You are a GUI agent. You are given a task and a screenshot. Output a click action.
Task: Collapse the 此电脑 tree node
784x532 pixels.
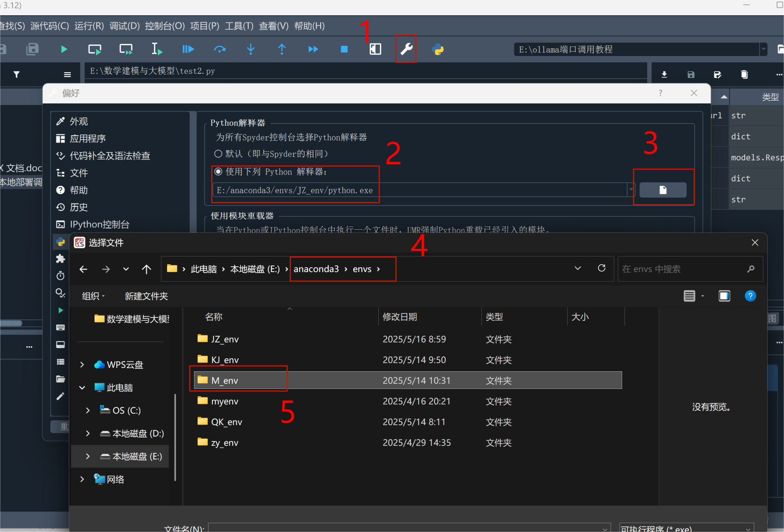pyautogui.click(x=82, y=388)
